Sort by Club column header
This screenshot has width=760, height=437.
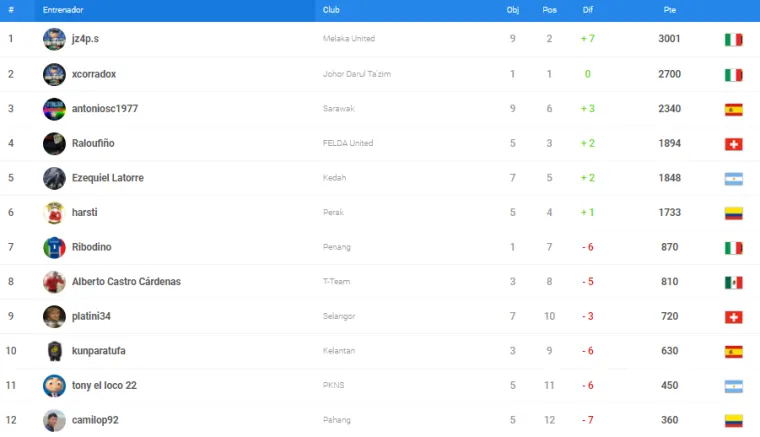click(331, 10)
